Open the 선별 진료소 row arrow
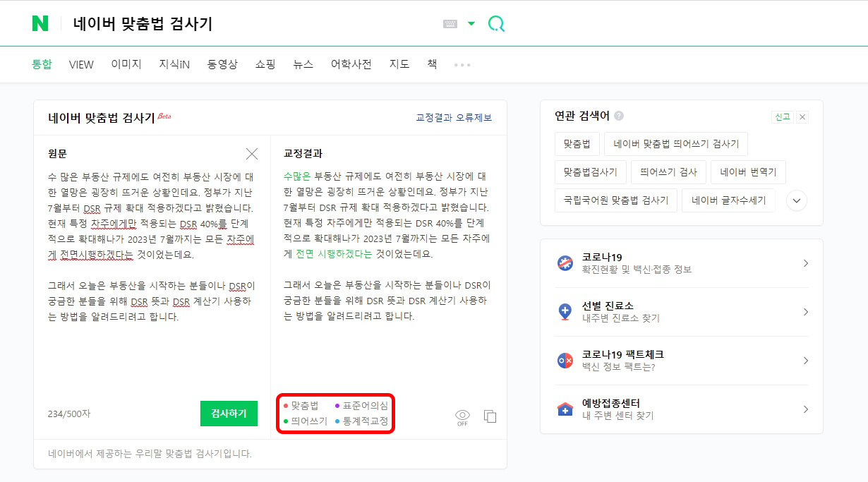Image resolution: width=868 pixels, height=482 pixels. click(806, 312)
